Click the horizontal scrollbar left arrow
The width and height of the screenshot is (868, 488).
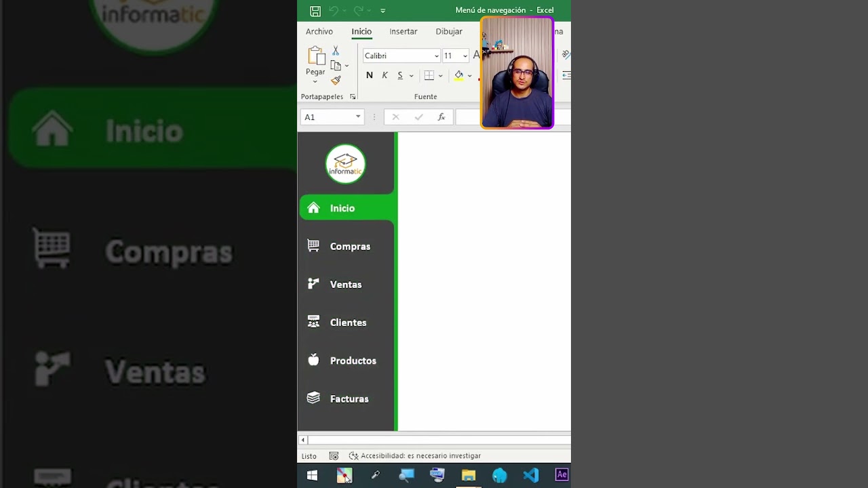[x=303, y=441]
